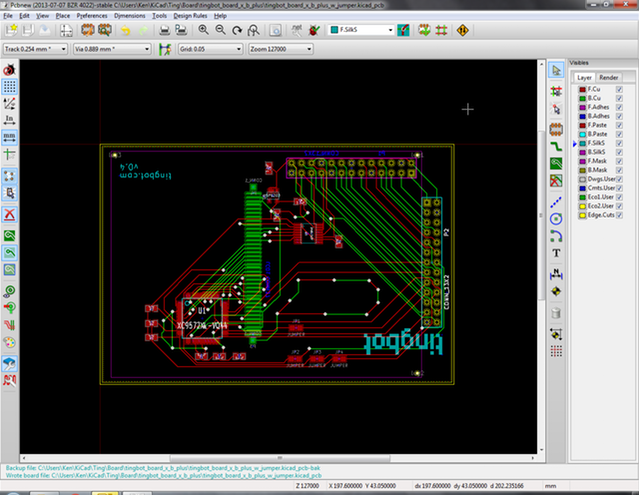This screenshot has height=495, width=639.
Task: Set units to millimeters
Action: pyautogui.click(x=9, y=136)
